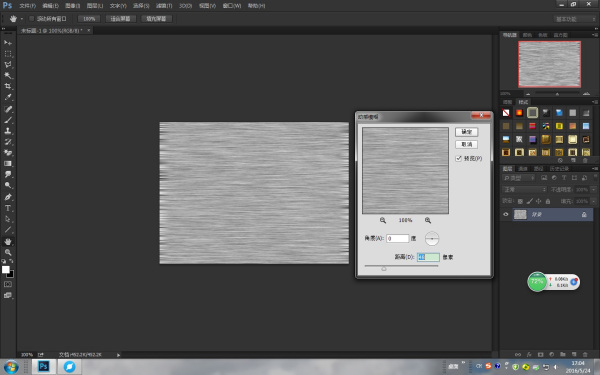The image size is (600, 375).
Task: Click the 100% button in options bar
Action: pyautogui.click(x=89, y=19)
